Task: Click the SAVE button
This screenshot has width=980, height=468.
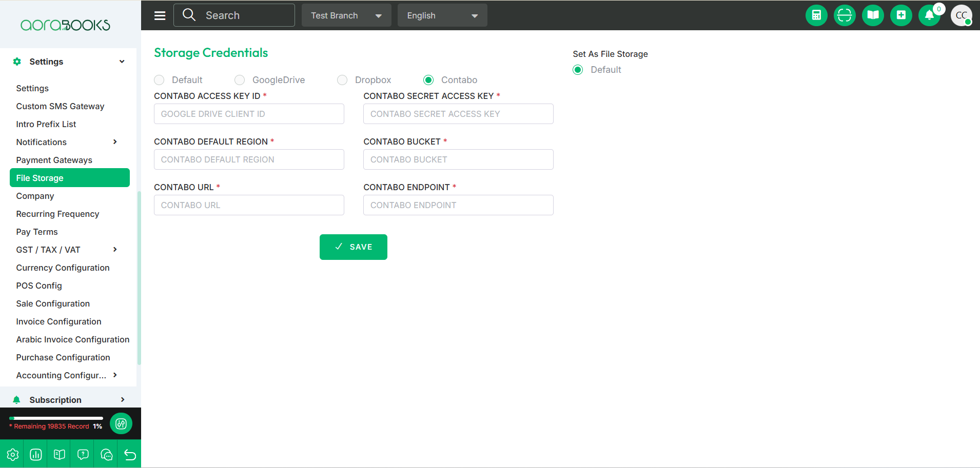Action: point(354,247)
